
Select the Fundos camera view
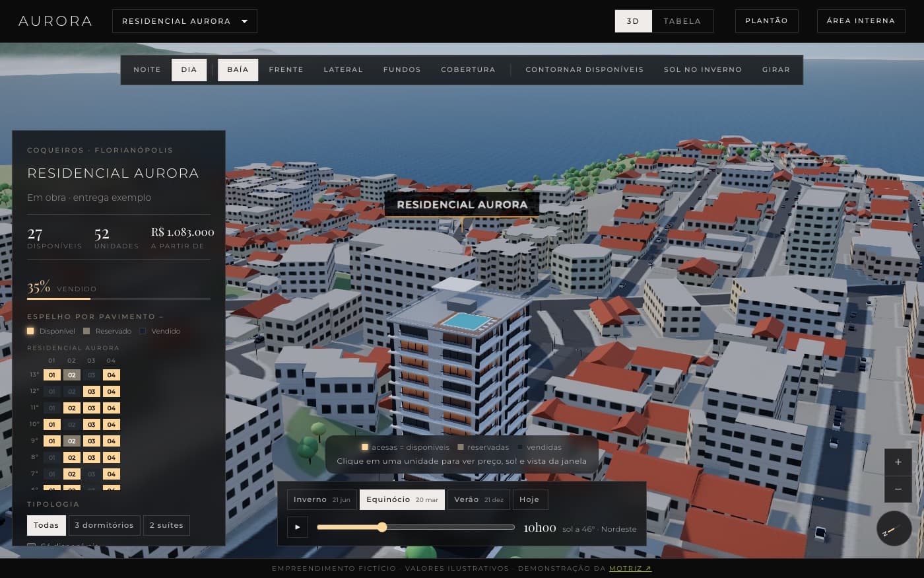tap(402, 69)
